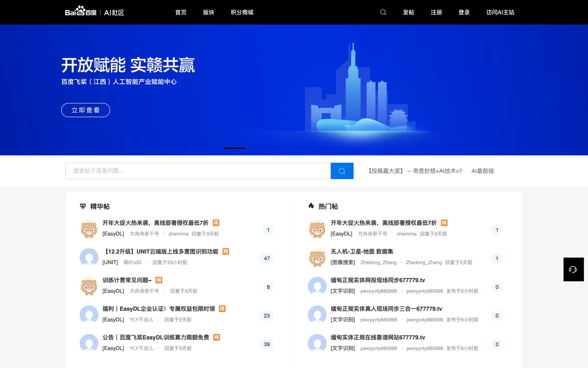Click reply count 8
The width and height of the screenshot is (588, 368).
coord(268,287)
